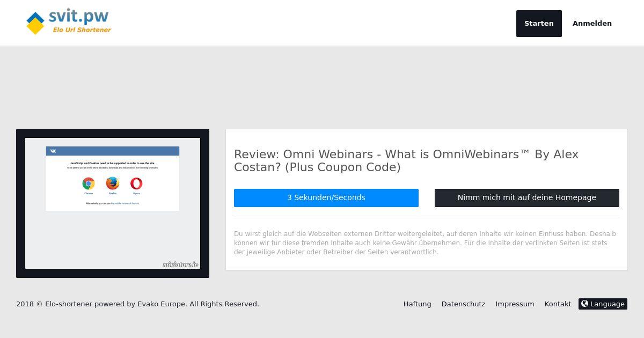644x338 pixels.
Task: Click the Starten button
Action: 539,24
